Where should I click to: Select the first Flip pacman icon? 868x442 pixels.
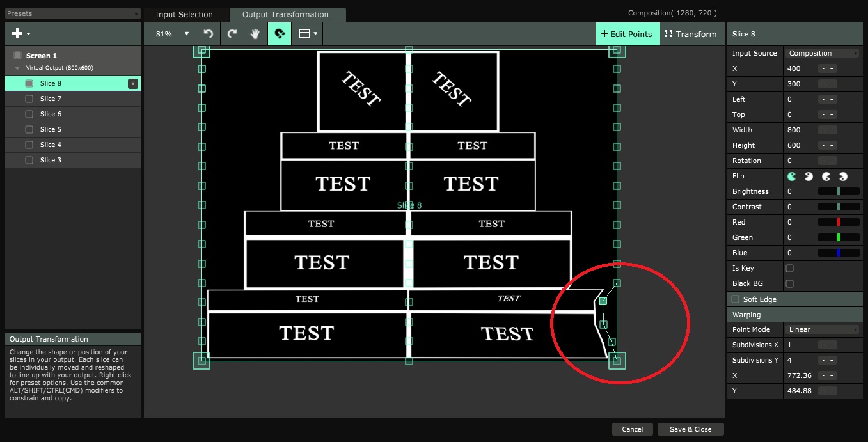coord(792,176)
